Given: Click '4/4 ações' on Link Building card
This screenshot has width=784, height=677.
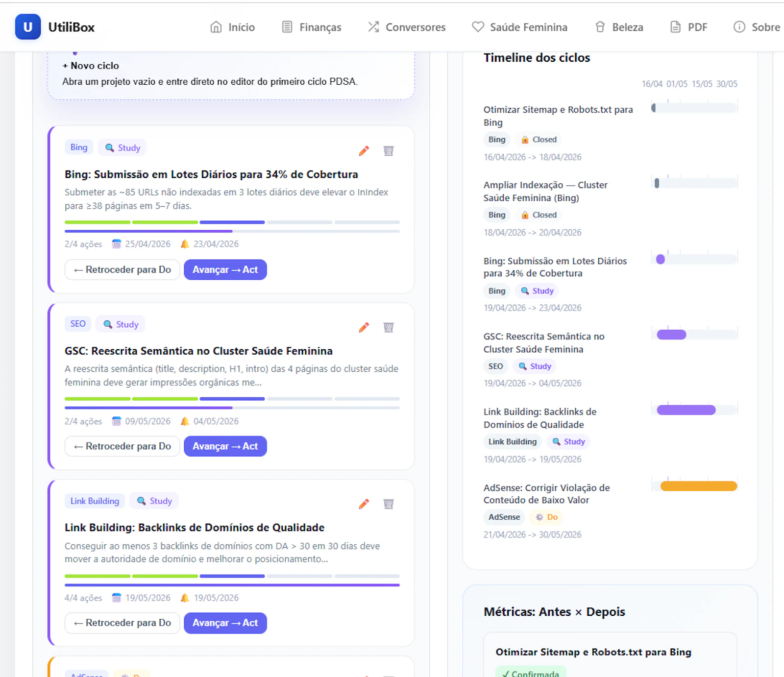Looking at the screenshot, I should pos(83,598).
